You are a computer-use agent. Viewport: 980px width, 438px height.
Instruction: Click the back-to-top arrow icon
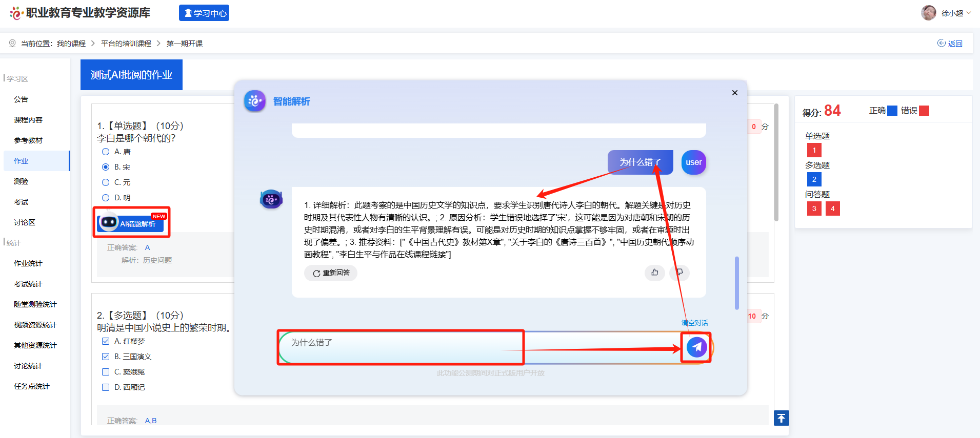click(782, 418)
